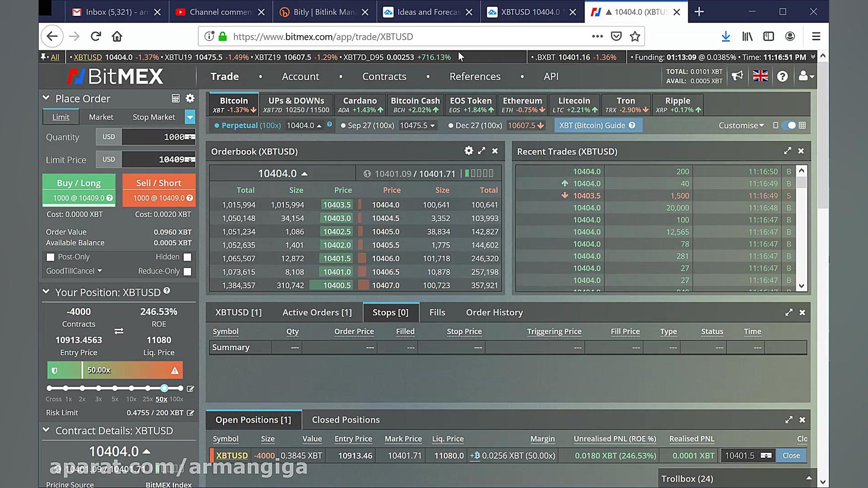Show position help tooltip icon
Viewport: 868px width, 488px height.
coord(167,291)
